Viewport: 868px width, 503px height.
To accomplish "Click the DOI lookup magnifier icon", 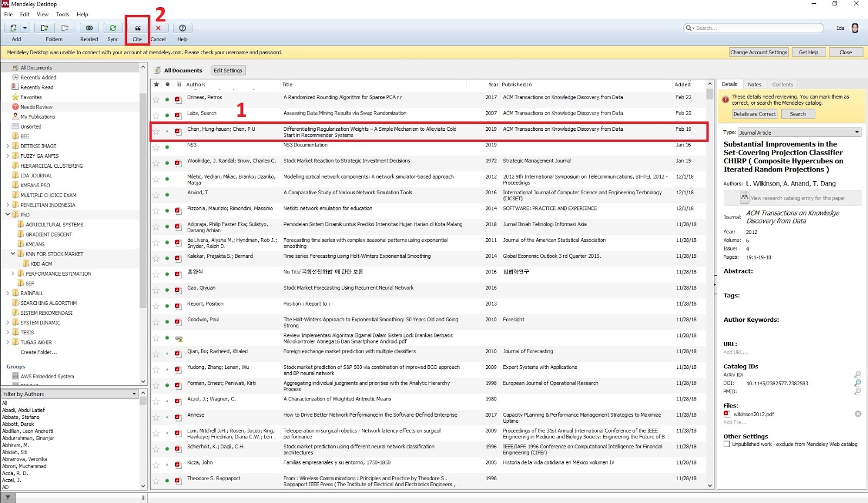I will 858,383.
